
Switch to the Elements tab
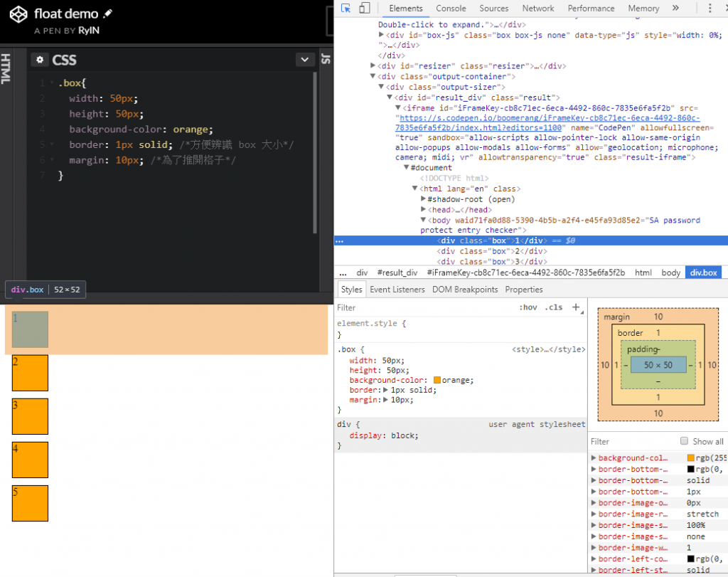pos(406,9)
